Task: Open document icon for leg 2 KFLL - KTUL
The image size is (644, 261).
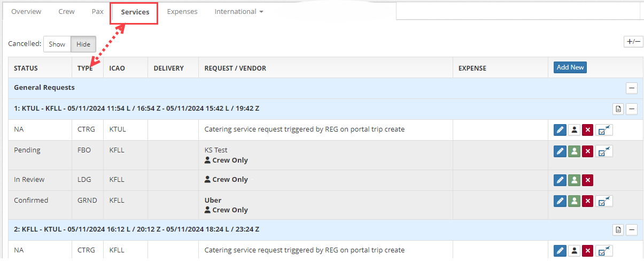Action: (618, 230)
